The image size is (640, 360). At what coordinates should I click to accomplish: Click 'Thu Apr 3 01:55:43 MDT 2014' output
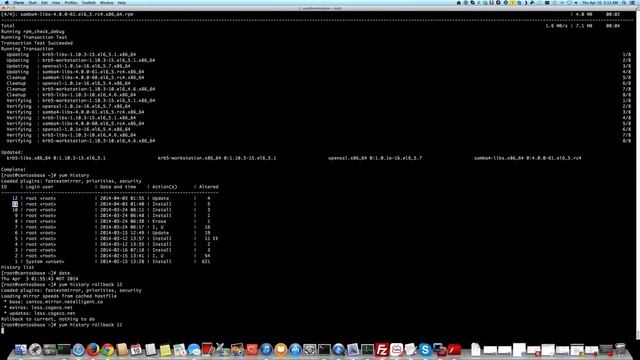click(39, 279)
